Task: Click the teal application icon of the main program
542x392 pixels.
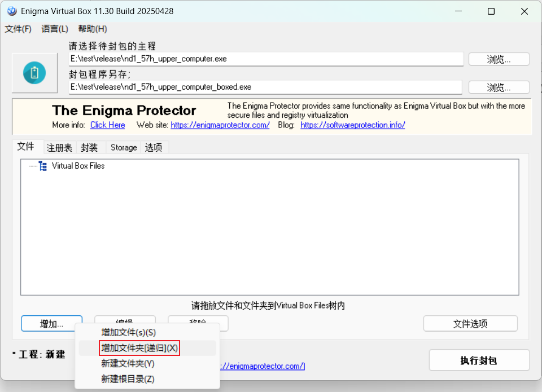Action: 34,73
